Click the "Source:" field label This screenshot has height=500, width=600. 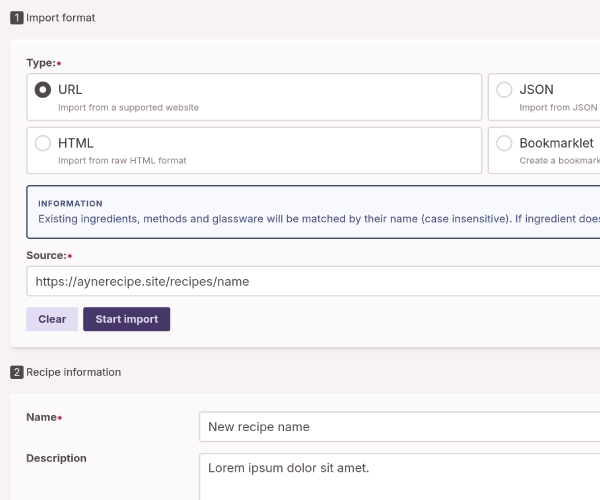tap(46, 255)
